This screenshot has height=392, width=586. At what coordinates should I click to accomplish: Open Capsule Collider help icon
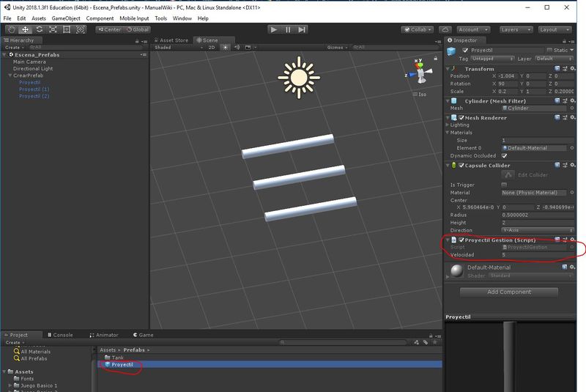557,165
